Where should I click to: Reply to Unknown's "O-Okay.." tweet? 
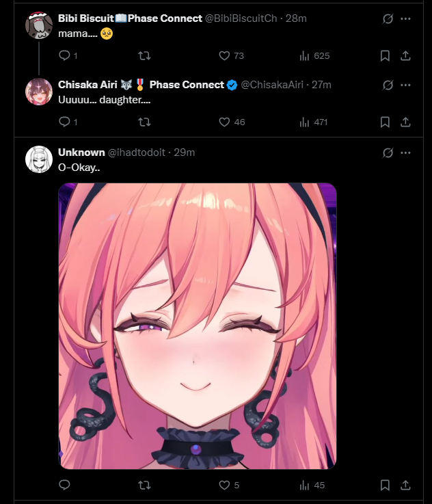pyautogui.click(x=64, y=485)
